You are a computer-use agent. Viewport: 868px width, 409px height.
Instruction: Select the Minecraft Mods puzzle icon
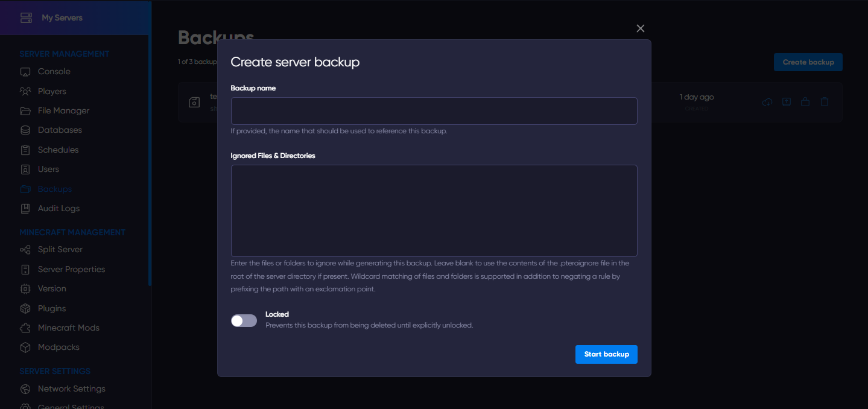(x=25, y=328)
